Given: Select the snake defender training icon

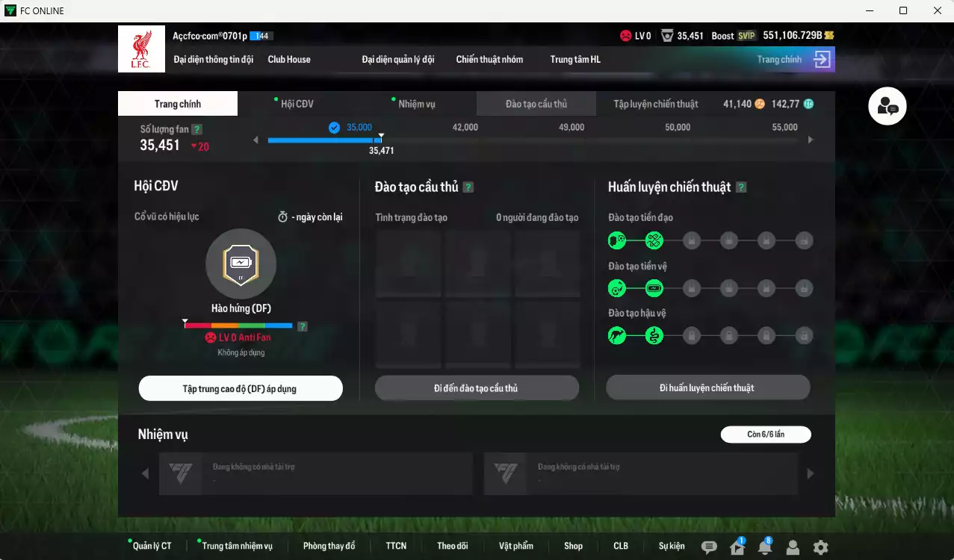Looking at the screenshot, I should pos(654,336).
